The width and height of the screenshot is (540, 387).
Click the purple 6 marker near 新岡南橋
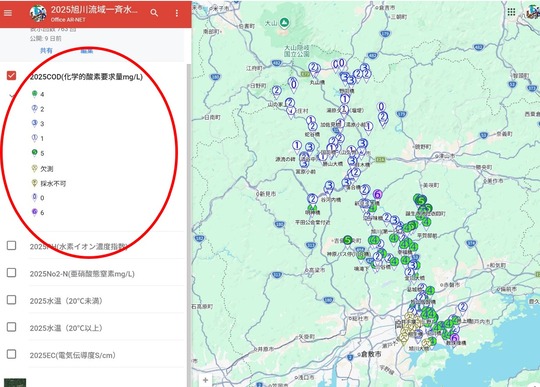pos(454,338)
